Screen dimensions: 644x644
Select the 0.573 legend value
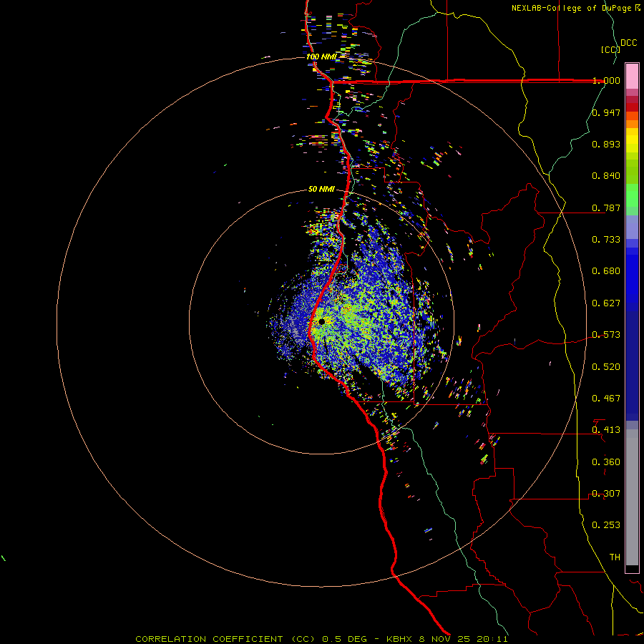tap(606, 335)
